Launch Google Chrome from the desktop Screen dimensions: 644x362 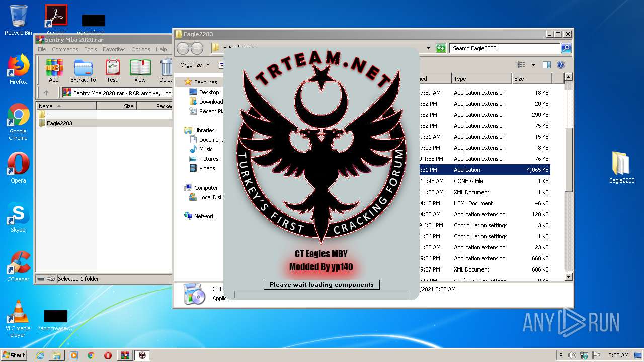coord(18,122)
